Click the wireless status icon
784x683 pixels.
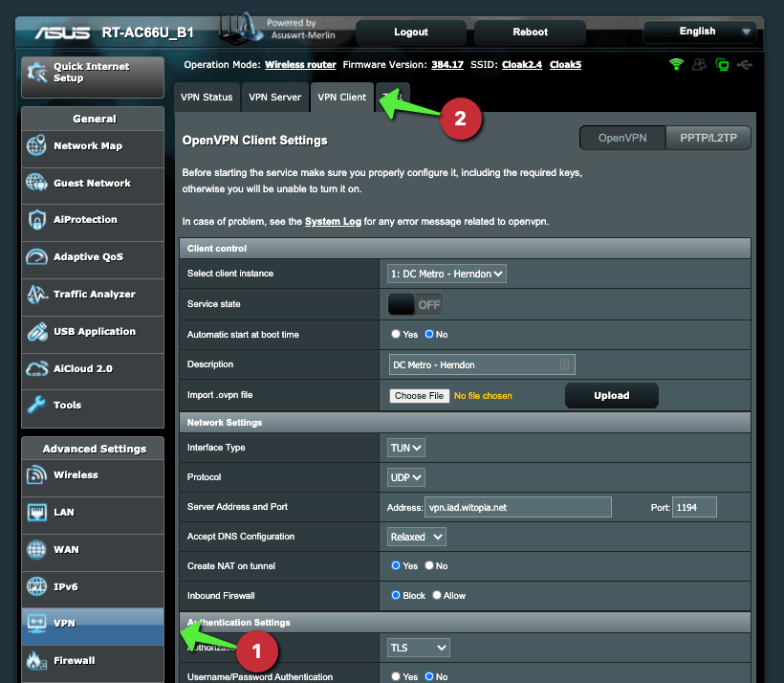click(676, 65)
